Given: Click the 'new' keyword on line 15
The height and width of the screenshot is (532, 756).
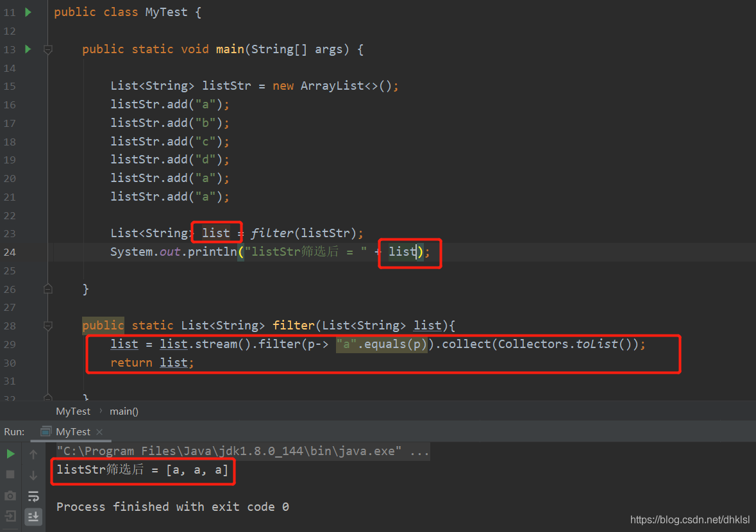Looking at the screenshot, I should point(283,86).
